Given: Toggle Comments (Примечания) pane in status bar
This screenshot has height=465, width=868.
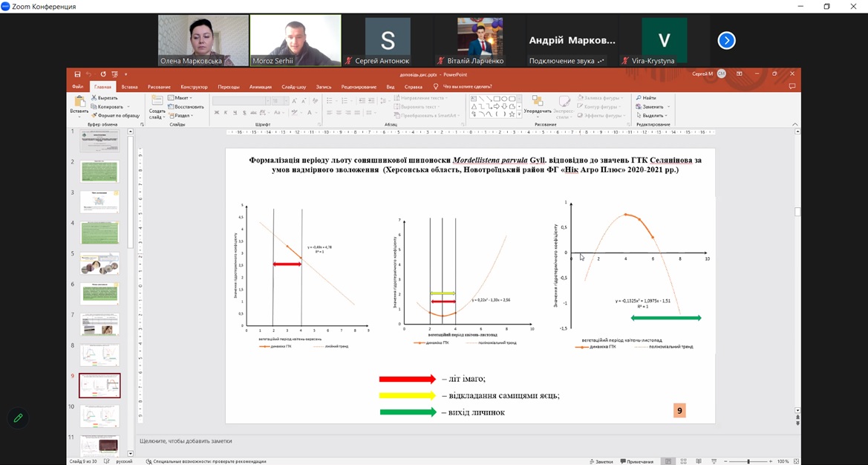Looking at the screenshot, I should (636, 461).
